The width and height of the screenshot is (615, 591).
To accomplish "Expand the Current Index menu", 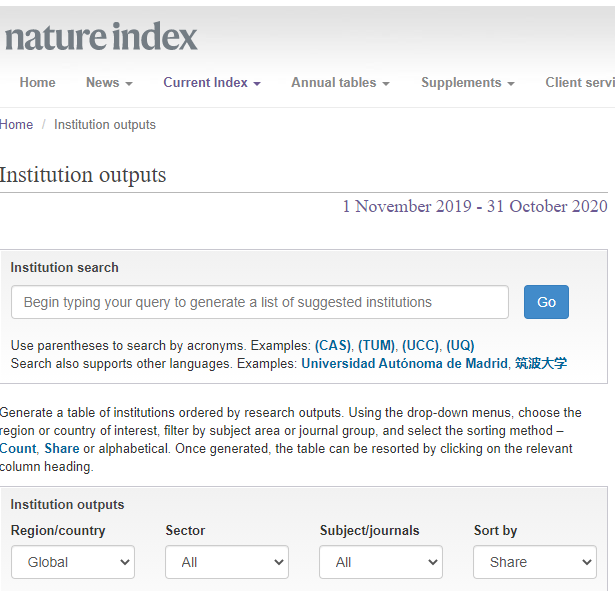I will pyautogui.click(x=212, y=83).
